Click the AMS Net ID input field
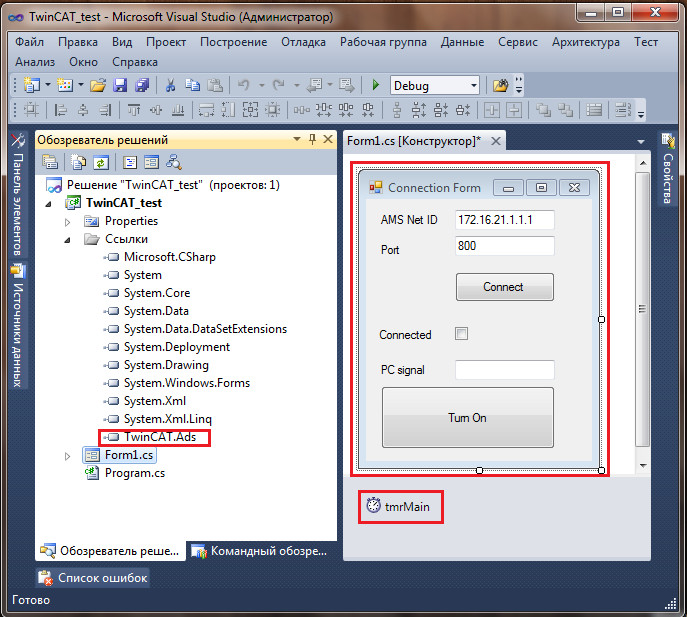Viewport: 687px width, 617px height. point(505,220)
